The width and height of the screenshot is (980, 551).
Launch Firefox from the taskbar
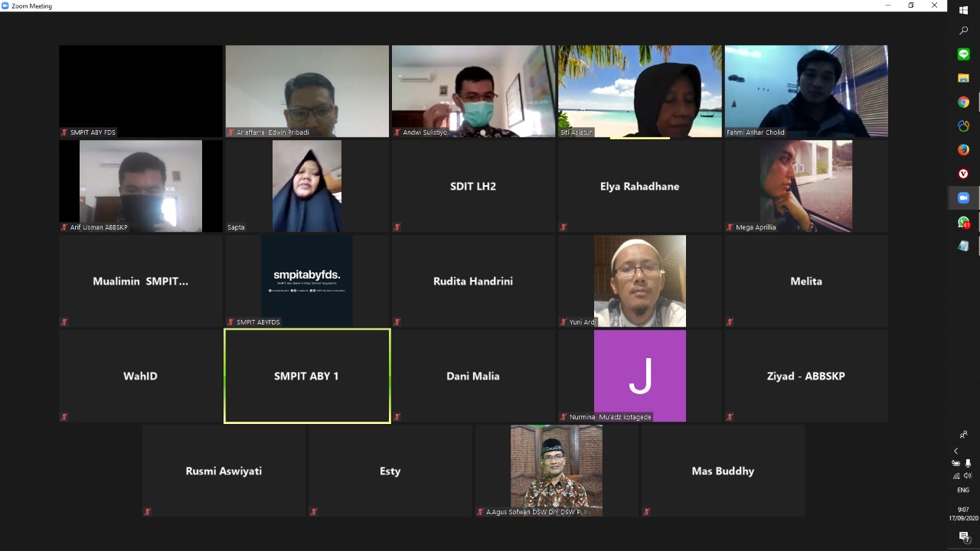point(963,150)
